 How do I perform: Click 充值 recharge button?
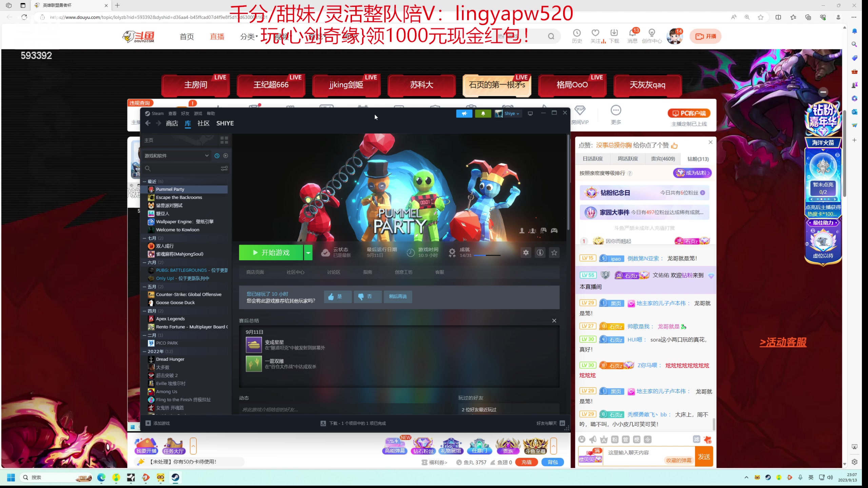coord(526,462)
